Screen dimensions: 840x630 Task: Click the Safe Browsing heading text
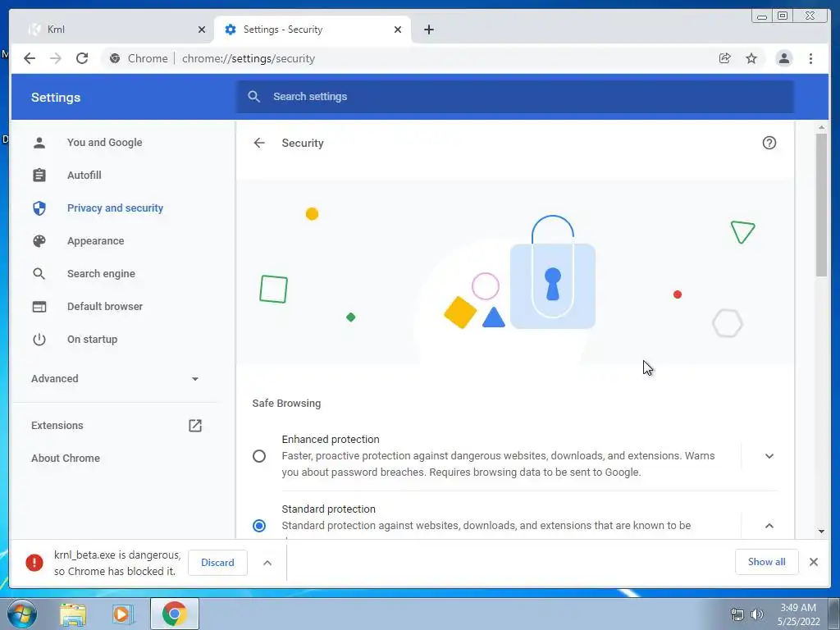[286, 404]
